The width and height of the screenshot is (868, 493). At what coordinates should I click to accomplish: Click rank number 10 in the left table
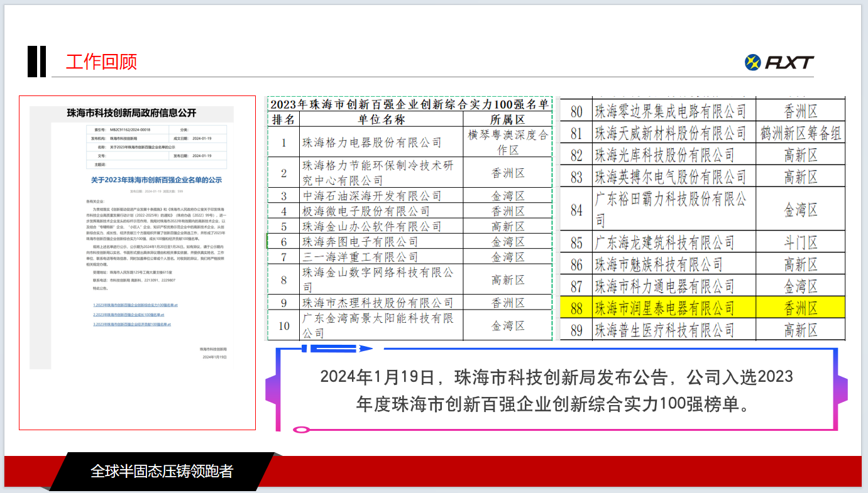(x=283, y=325)
